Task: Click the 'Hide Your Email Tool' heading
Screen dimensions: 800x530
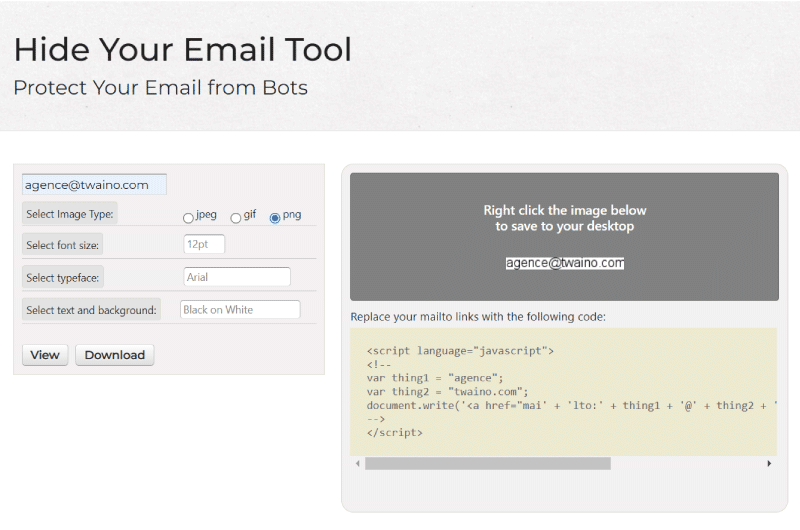Action: click(x=183, y=49)
